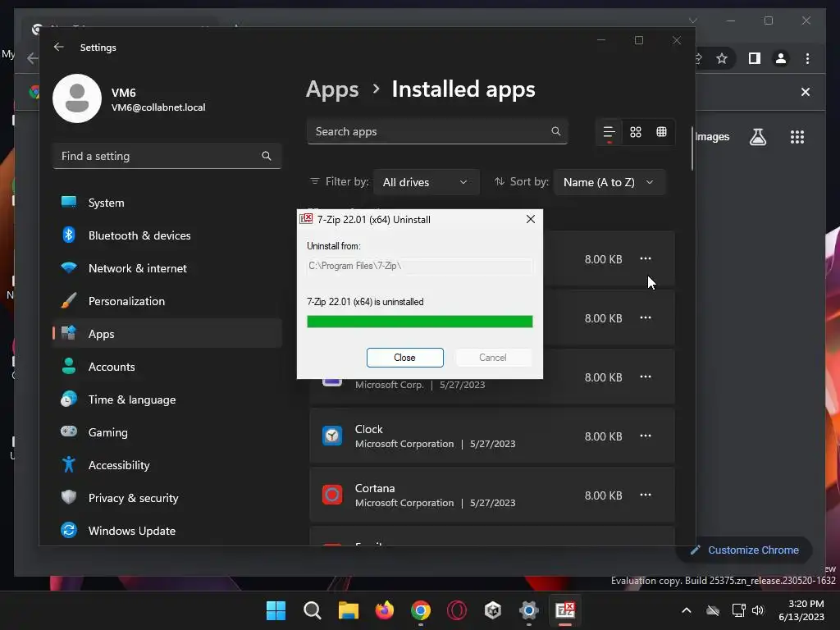Open Google apps grid in Chrome

click(x=797, y=137)
